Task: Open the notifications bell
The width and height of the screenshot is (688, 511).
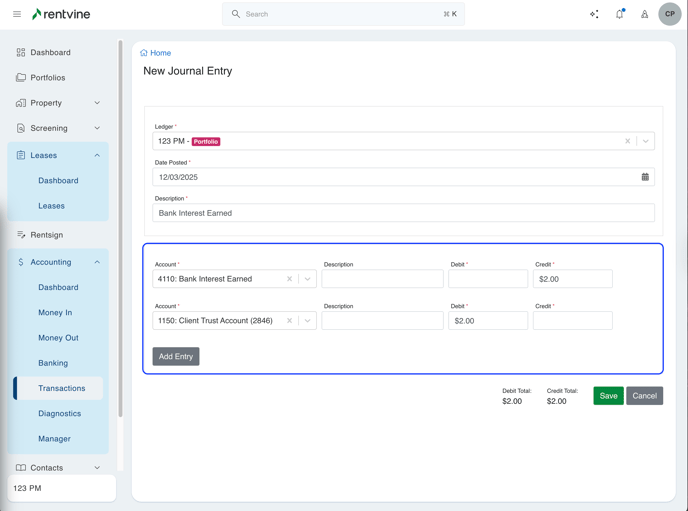Action: tap(619, 14)
